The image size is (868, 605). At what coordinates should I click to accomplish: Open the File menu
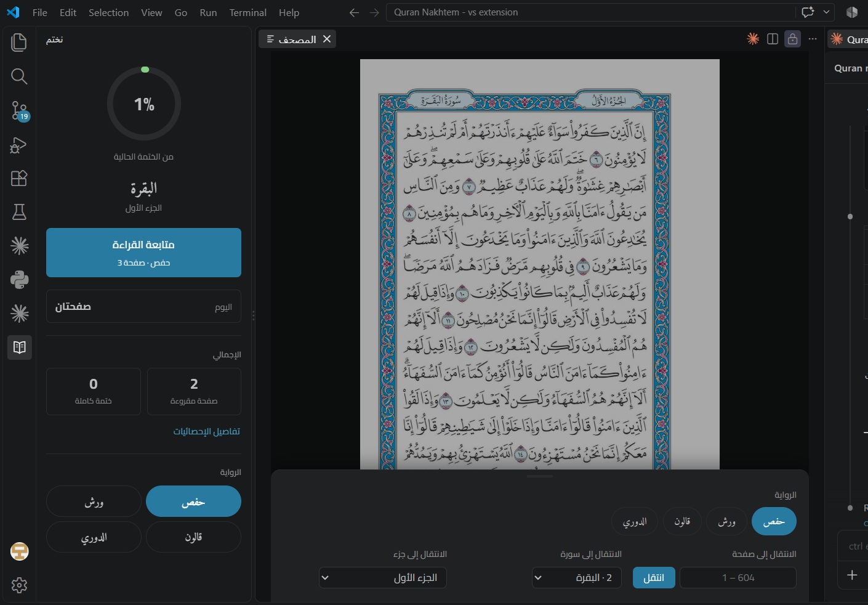pos(40,12)
